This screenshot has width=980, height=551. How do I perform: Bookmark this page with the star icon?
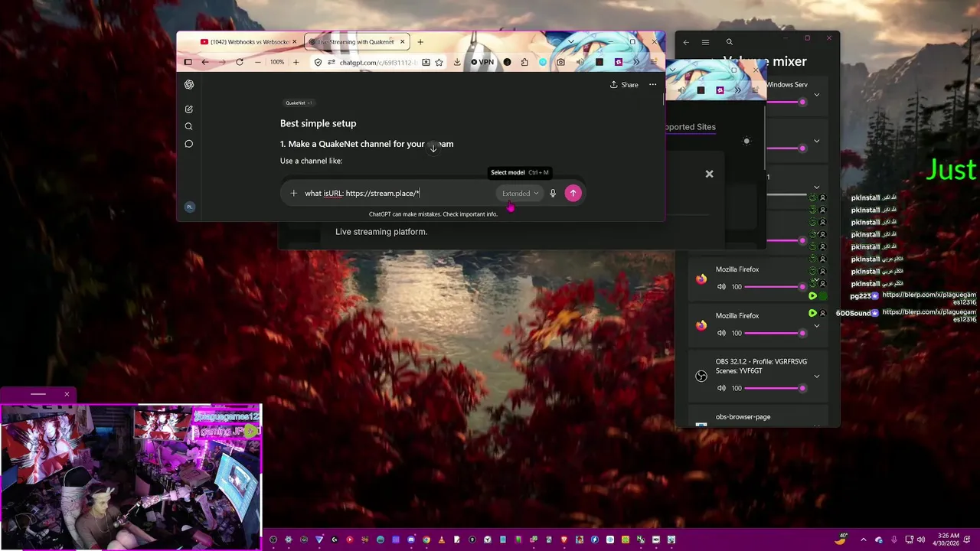click(x=439, y=62)
